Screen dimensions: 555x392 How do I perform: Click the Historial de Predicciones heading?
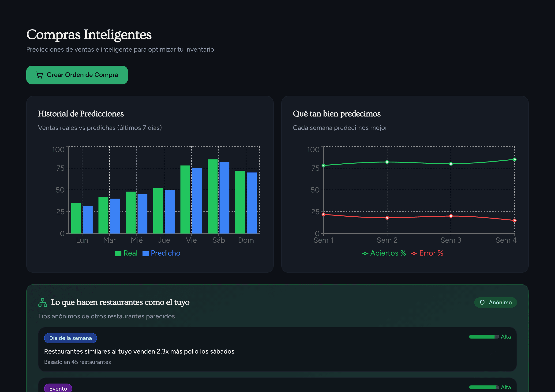tap(81, 114)
